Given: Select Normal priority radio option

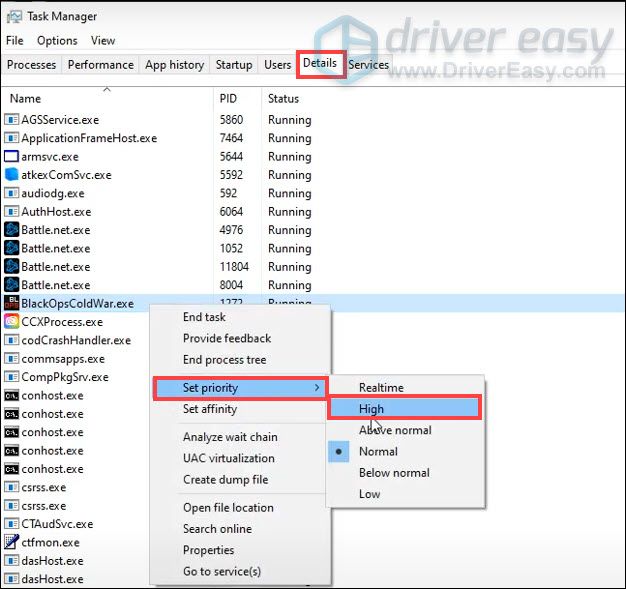Looking at the screenshot, I should (x=378, y=451).
